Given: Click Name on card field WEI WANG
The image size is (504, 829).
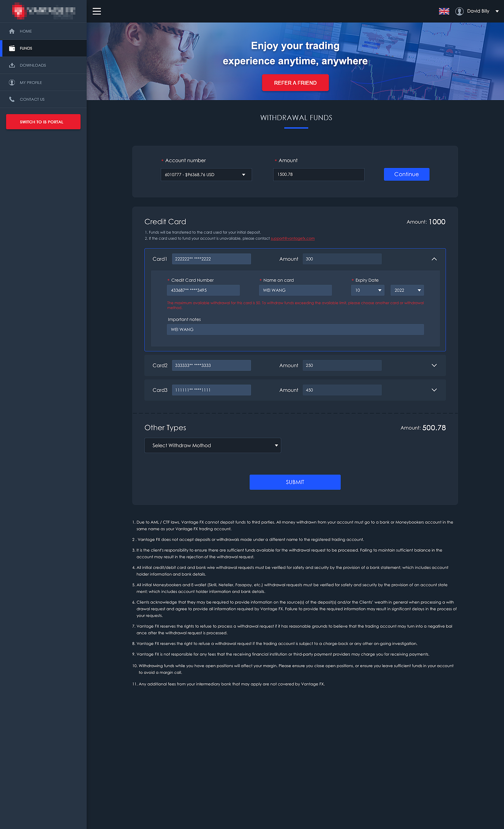Looking at the screenshot, I should [x=295, y=290].
